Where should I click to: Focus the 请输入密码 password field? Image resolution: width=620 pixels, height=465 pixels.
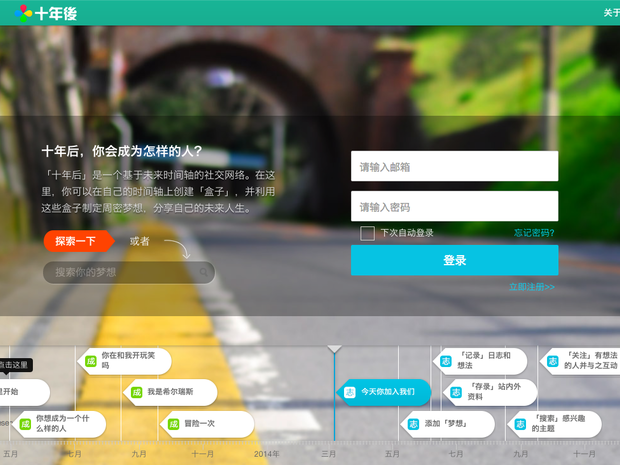[454, 207]
